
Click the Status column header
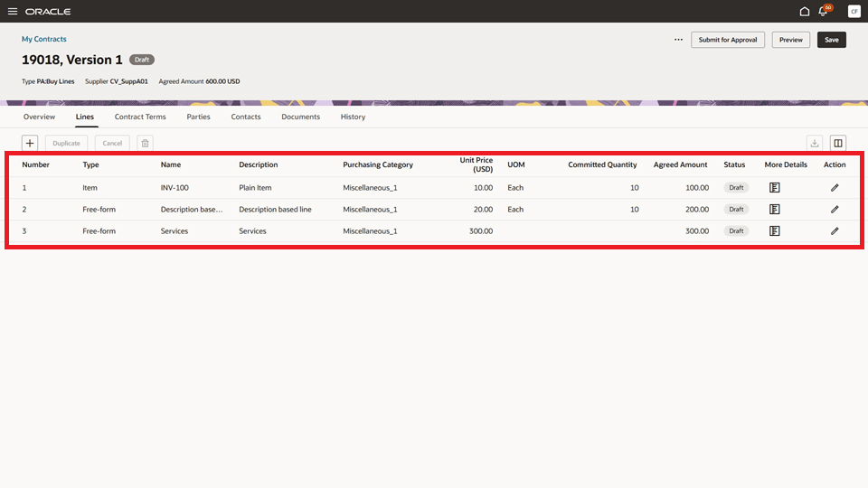point(734,164)
